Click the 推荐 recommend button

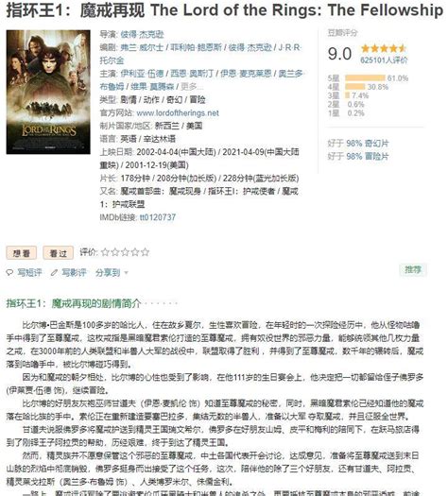[x=413, y=270]
